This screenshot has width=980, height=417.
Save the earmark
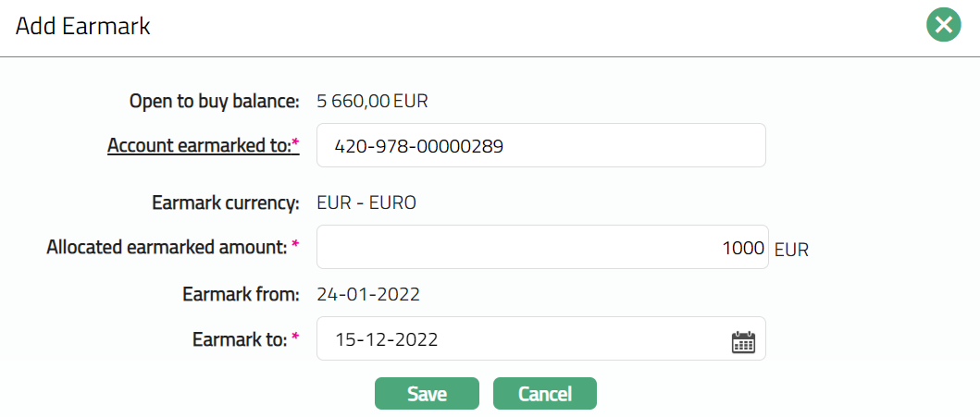click(427, 394)
